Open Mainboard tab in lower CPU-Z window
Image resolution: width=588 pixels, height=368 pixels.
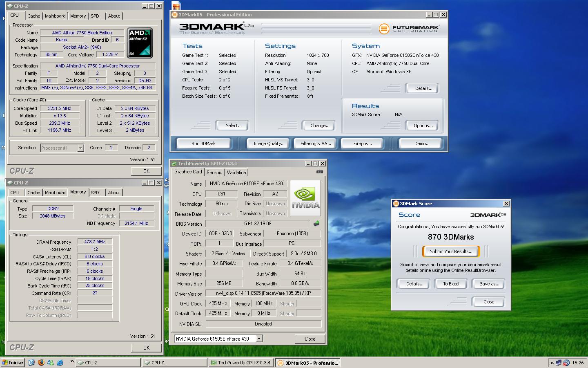click(x=55, y=193)
